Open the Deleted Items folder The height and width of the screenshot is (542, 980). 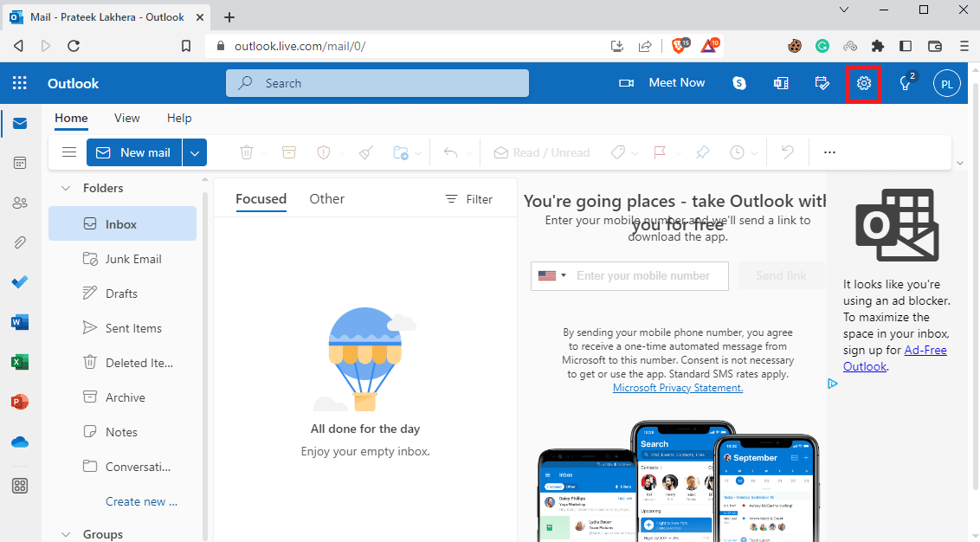tap(123, 363)
